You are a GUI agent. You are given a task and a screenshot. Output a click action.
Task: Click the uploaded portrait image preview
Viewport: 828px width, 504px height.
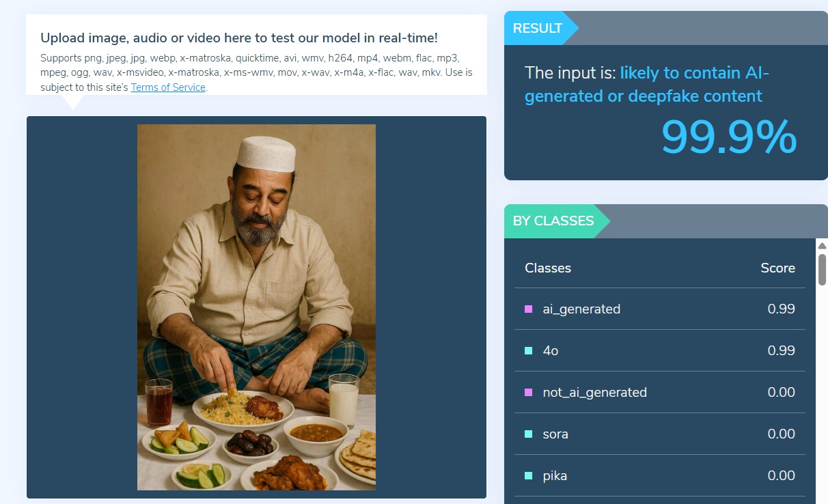pos(256,307)
